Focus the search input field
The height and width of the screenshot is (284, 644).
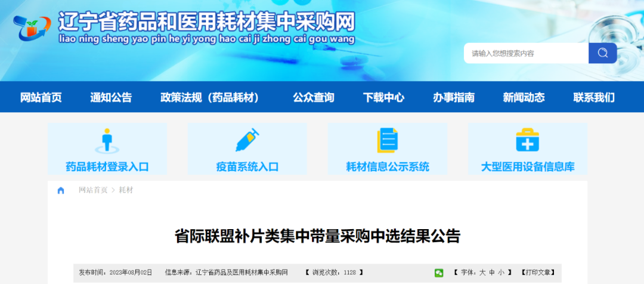[x=526, y=53]
